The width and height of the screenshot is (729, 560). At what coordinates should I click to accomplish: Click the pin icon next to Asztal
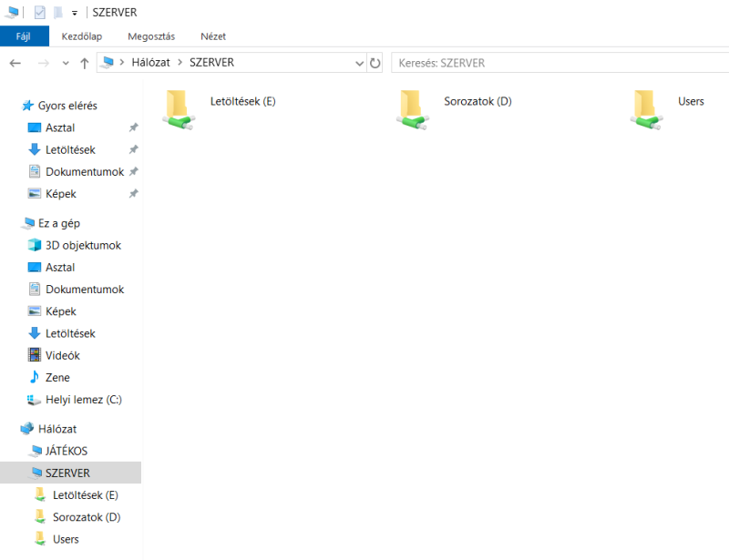pyautogui.click(x=133, y=127)
